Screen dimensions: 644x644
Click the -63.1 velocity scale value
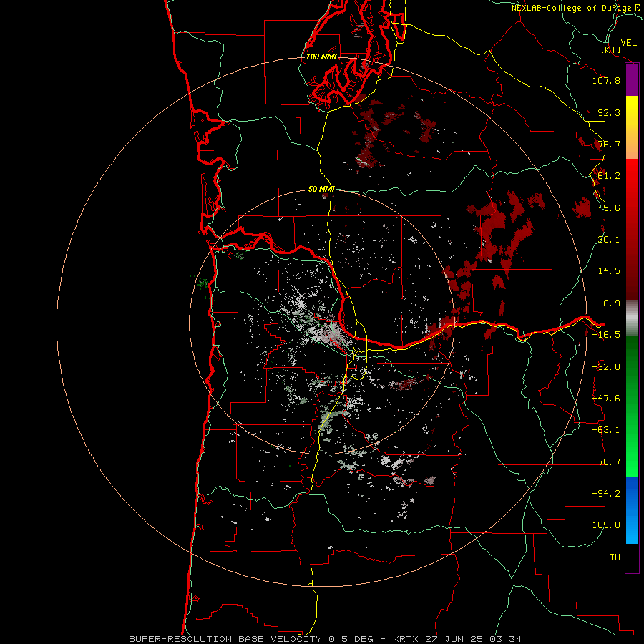tap(606, 430)
